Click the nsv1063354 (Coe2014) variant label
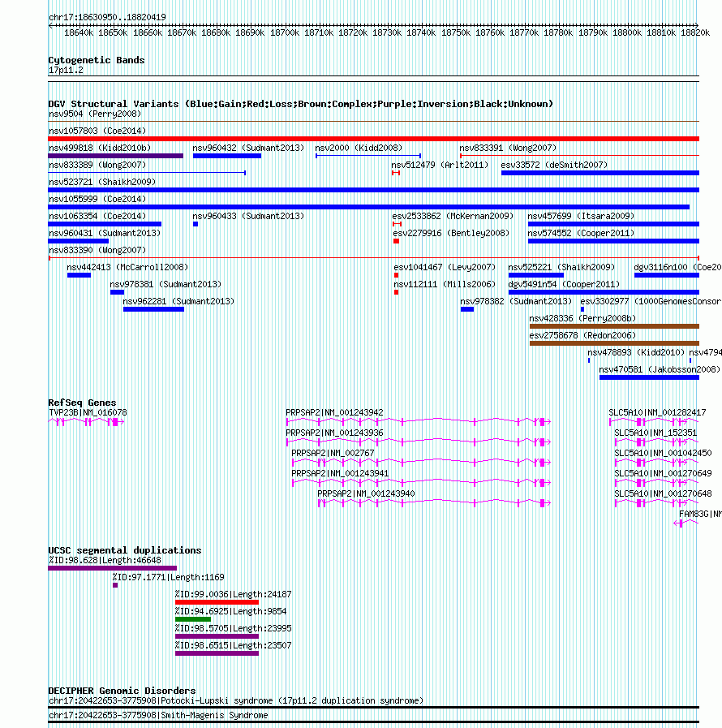The width and height of the screenshot is (722, 728). coord(97,216)
